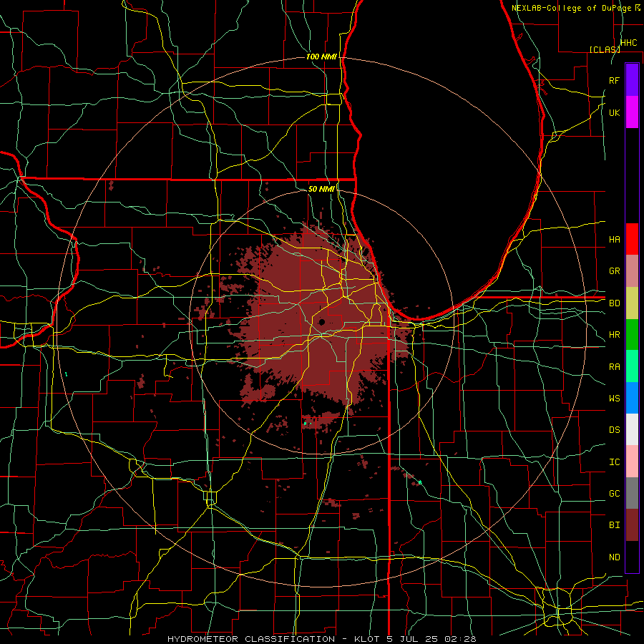Click the RF legend label

click(615, 80)
